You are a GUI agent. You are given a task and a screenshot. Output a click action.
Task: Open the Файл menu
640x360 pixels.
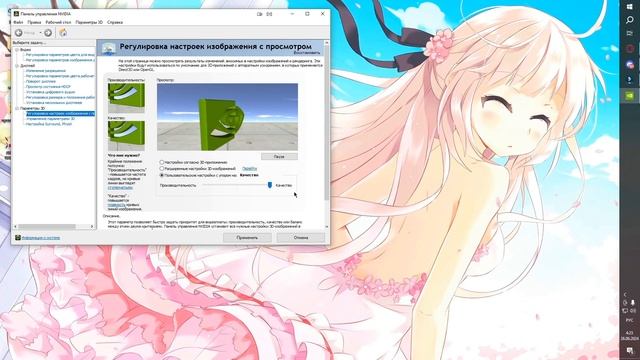(x=18, y=22)
